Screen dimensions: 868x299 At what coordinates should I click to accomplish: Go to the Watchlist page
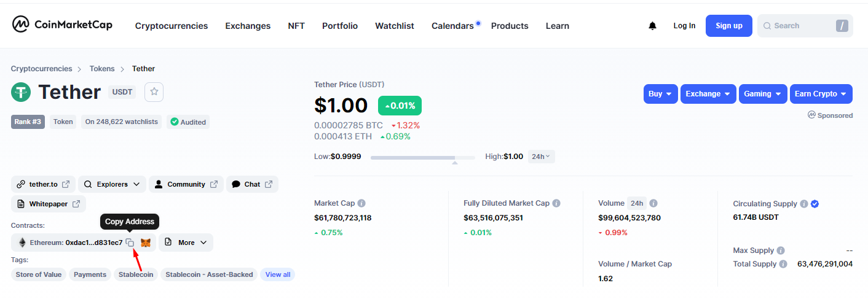point(395,26)
